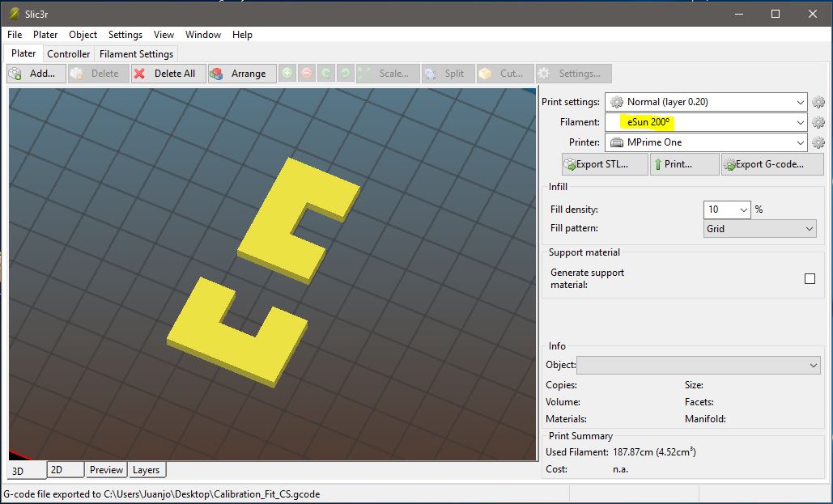Click Add... toolbar button

pyautogui.click(x=36, y=74)
